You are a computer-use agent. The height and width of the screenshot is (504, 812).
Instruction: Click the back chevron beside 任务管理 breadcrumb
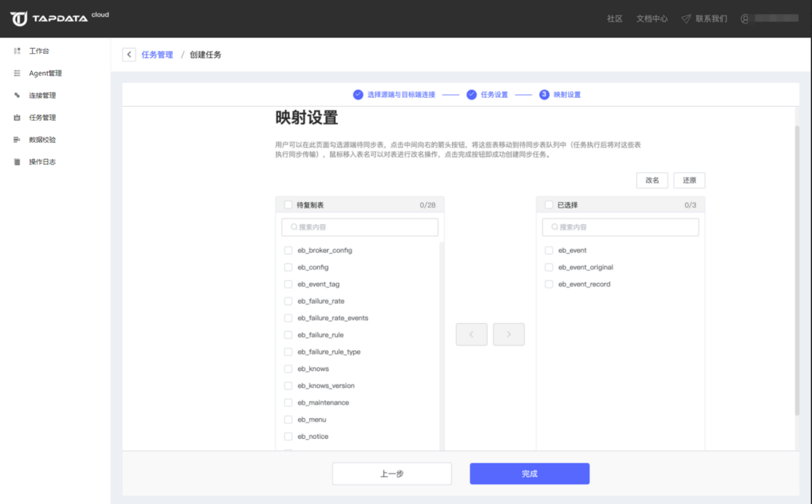click(129, 55)
